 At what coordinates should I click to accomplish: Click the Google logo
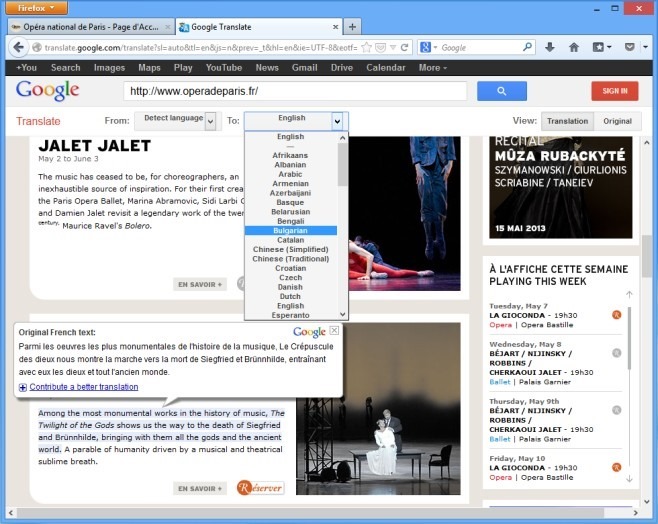pyautogui.click(x=47, y=90)
